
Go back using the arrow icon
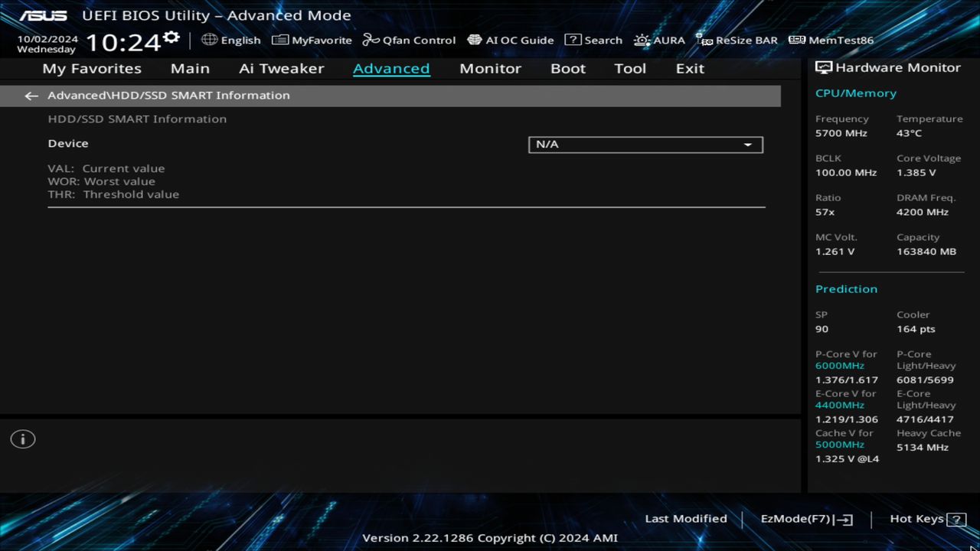31,95
